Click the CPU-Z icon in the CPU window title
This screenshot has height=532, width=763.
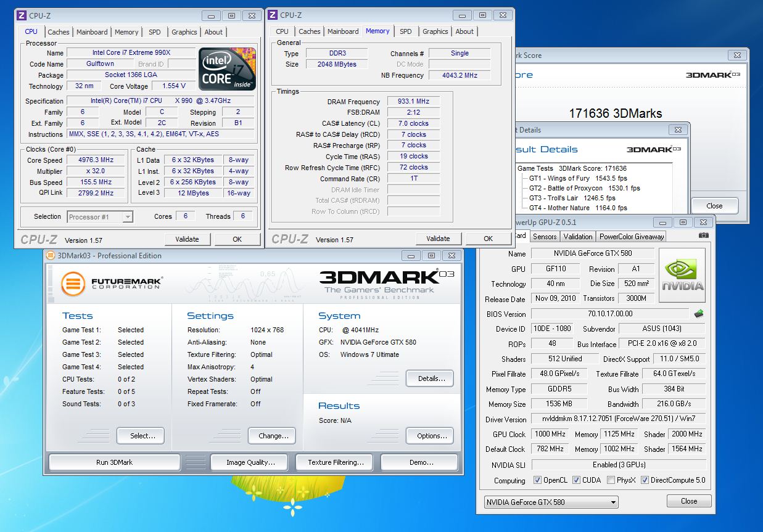tap(22, 15)
